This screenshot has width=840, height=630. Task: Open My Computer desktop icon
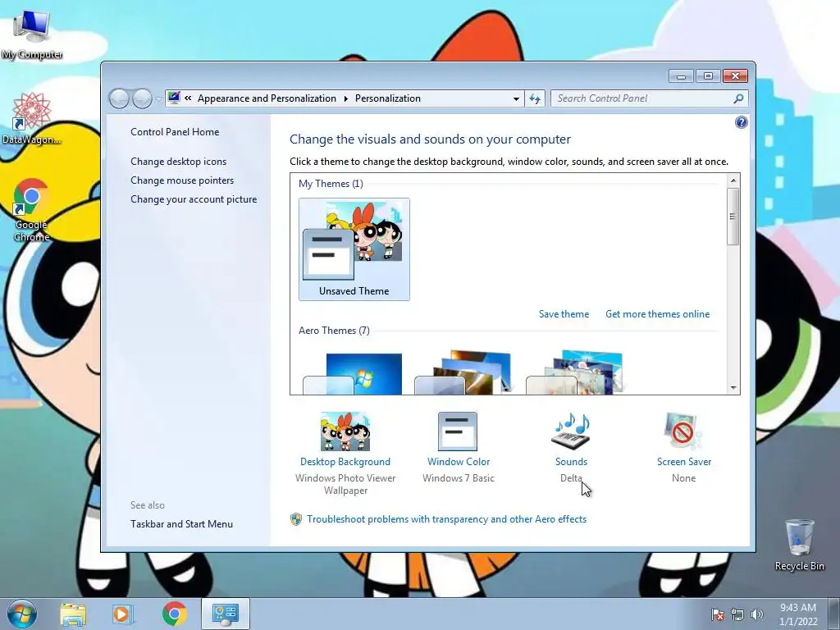pos(32,34)
